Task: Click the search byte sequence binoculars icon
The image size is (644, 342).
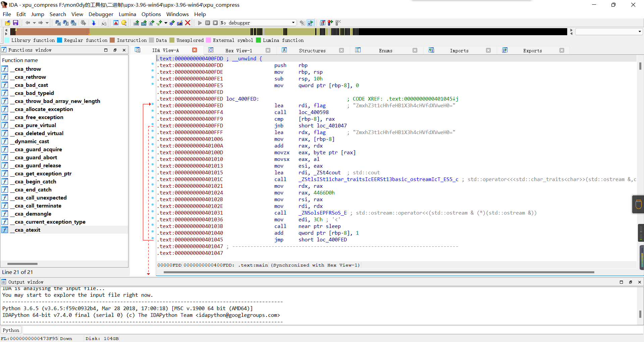Action: click(x=73, y=23)
